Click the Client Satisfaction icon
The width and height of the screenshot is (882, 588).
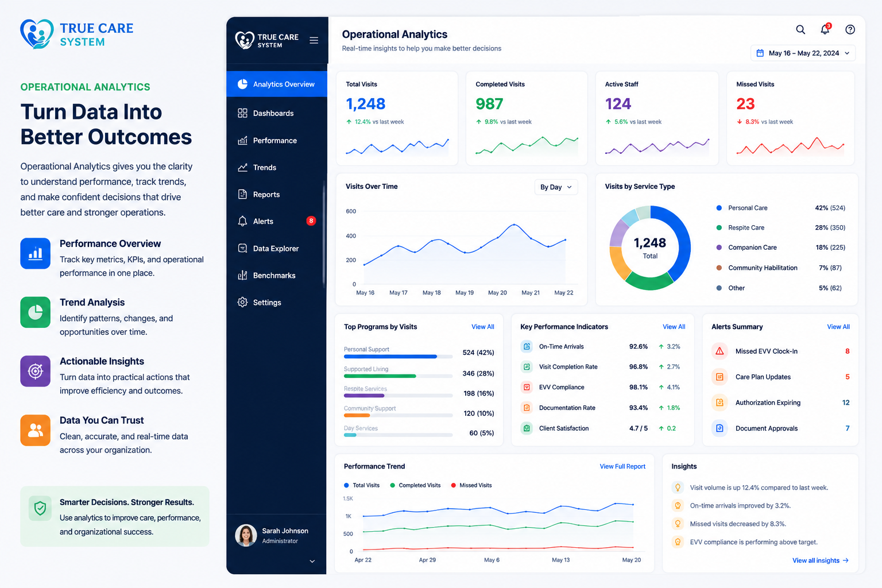pos(527,428)
